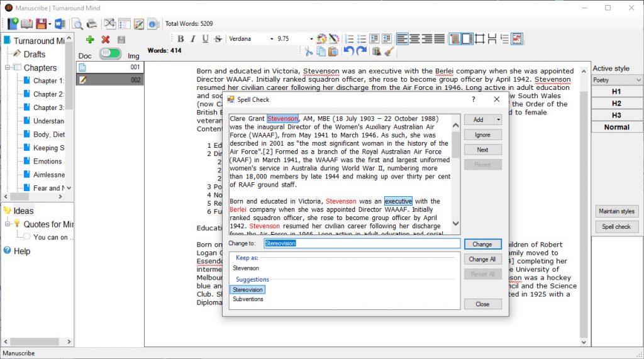This screenshot has height=359, width=644.
Task: Click the grey save icon above document list
Action: pyautogui.click(x=121, y=40)
